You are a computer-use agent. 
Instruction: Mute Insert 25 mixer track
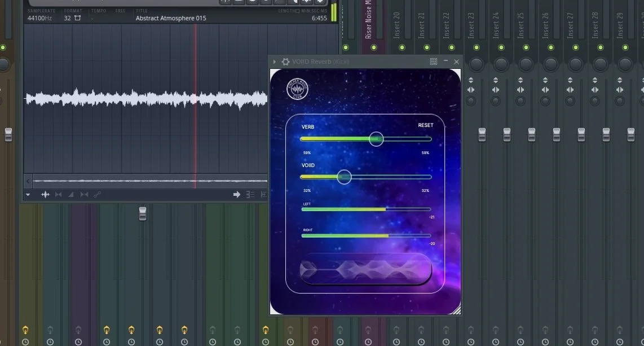526,47
